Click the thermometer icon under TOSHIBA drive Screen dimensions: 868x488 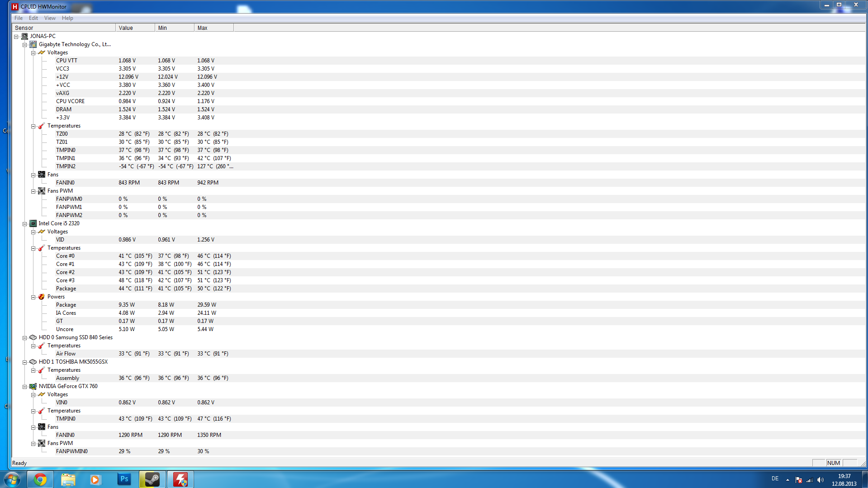tap(42, 370)
